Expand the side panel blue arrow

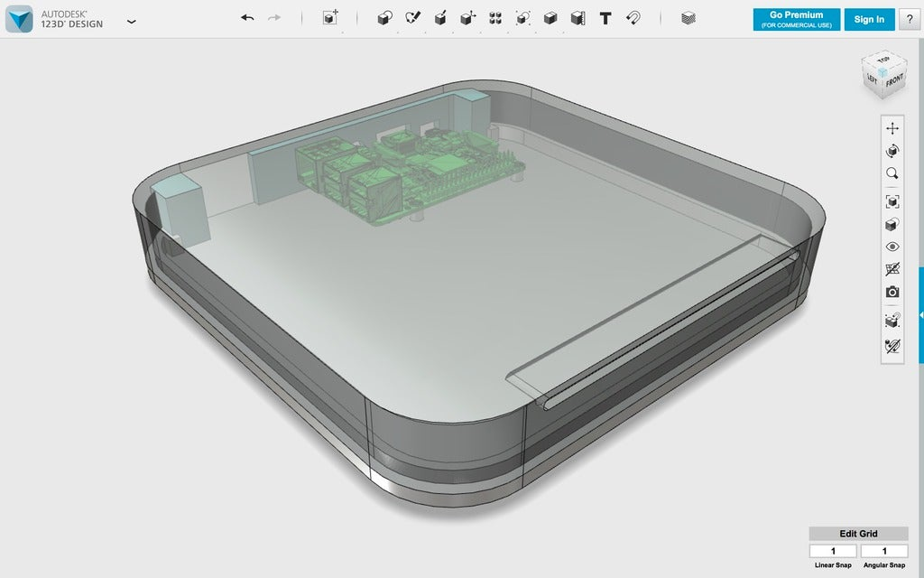click(x=921, y=315)
